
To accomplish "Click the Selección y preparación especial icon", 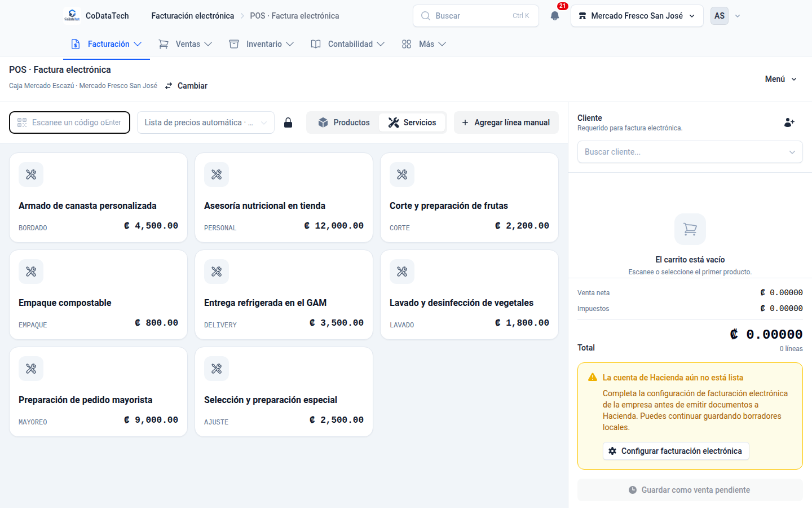I will click(x=217, y=369).
